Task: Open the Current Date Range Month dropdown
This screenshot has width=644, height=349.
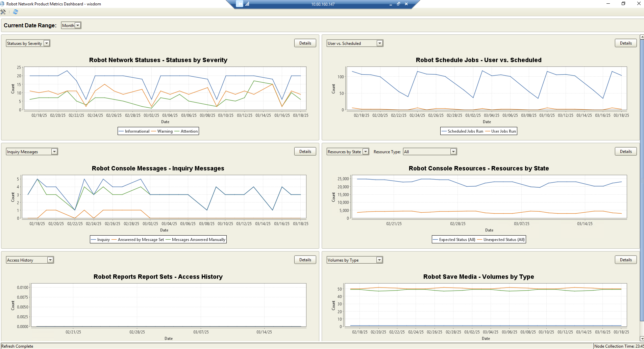Action: pyautogui.click(x=71, y=25)
